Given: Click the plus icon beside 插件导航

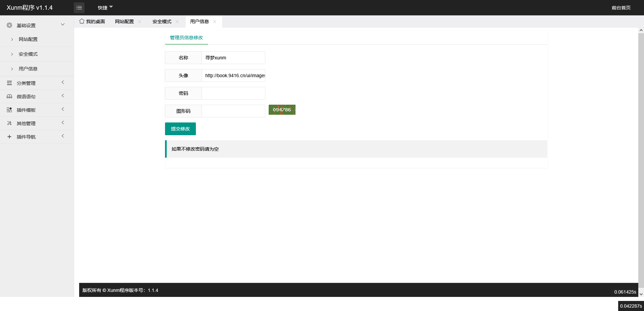Looking at the screenshot, I should click(x=9, y=137).
